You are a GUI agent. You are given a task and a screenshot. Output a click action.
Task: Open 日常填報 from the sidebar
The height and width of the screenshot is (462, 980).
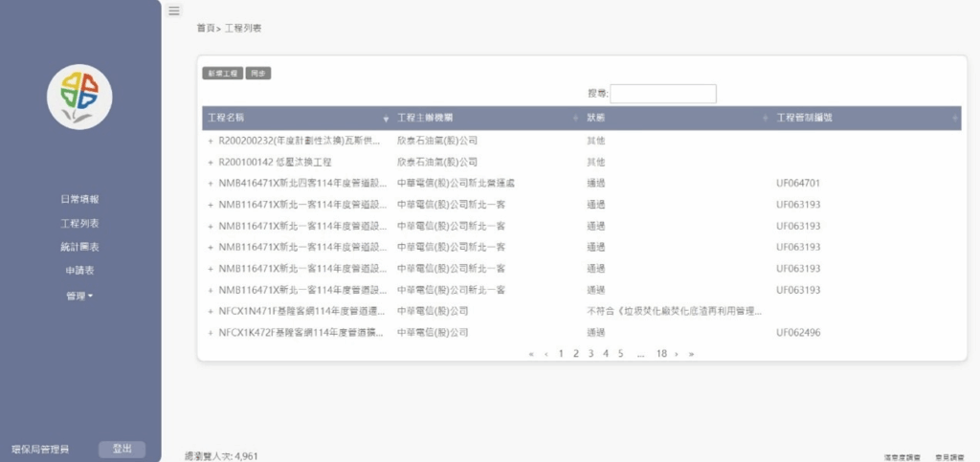(x=79, y=199)
